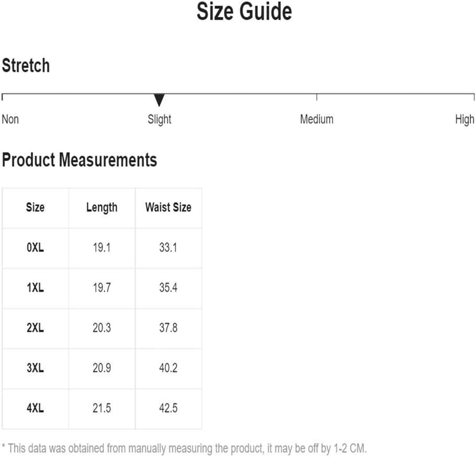Select the High stretch label
This screenshot has height=457, width=476.
(465, 120)
